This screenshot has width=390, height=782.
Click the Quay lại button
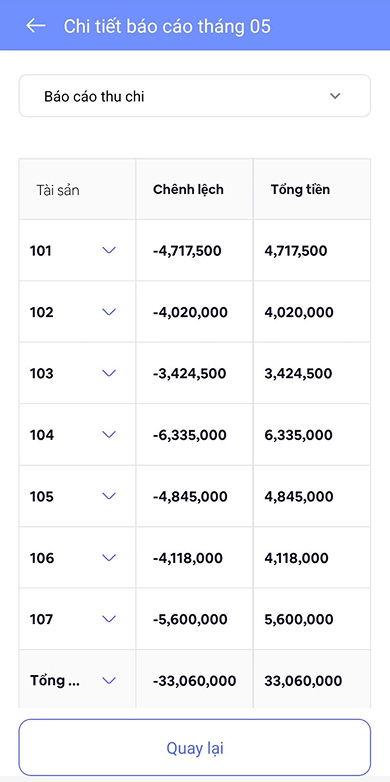click(195, 748)
